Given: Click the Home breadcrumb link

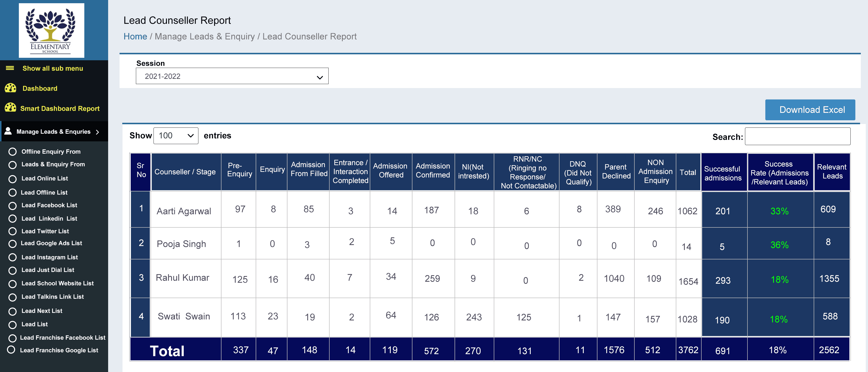Looking at the screenshot, I should pyautogui.click(x=135, y=36).
